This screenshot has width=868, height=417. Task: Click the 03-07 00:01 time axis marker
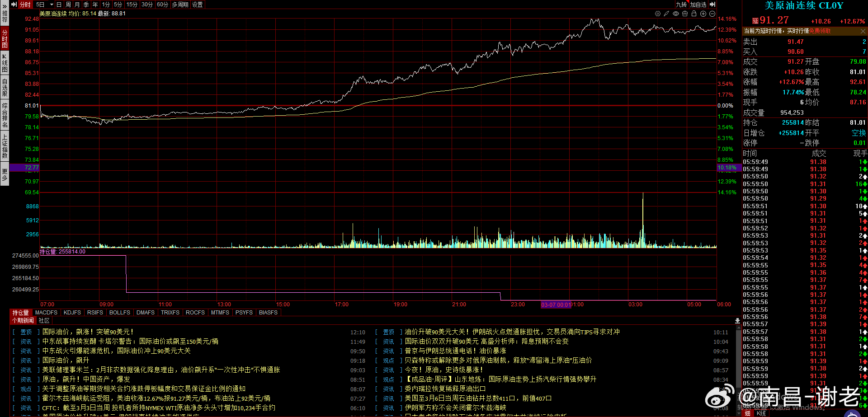[x=556, y=305]
